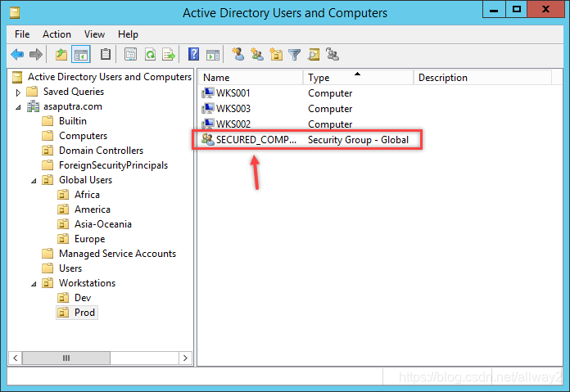This screenshot has height=392, width=570.
Task: Select the Global Users OU
Action: [x=85, y=180]
